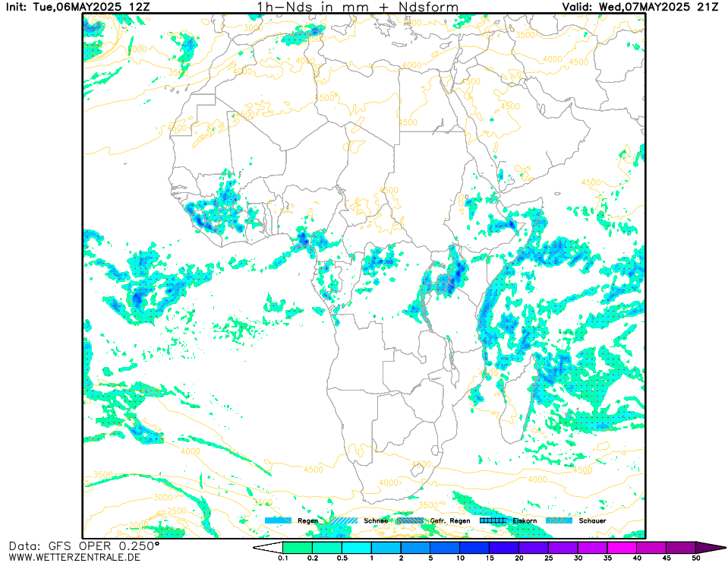Screen dimensions: 728x563
Task: Pick the color scale segment between 5 and 10
Action: [x=446, y=547]
